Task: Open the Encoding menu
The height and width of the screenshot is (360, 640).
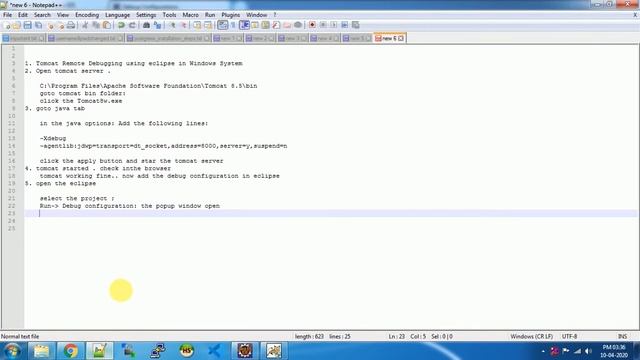Action: (x=87, y=15)
